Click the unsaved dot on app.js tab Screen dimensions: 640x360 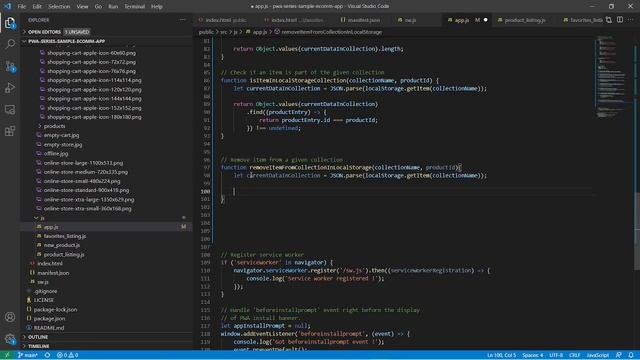point(485,20)
